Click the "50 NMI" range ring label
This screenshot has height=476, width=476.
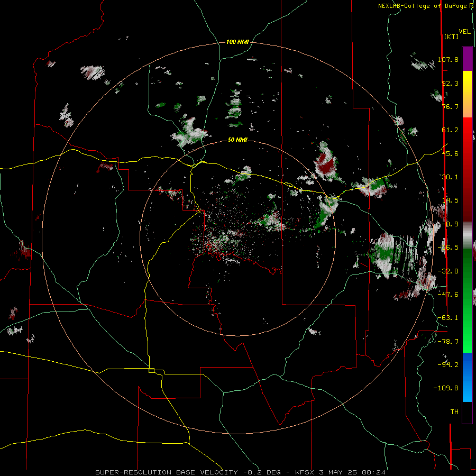point(237,140)
